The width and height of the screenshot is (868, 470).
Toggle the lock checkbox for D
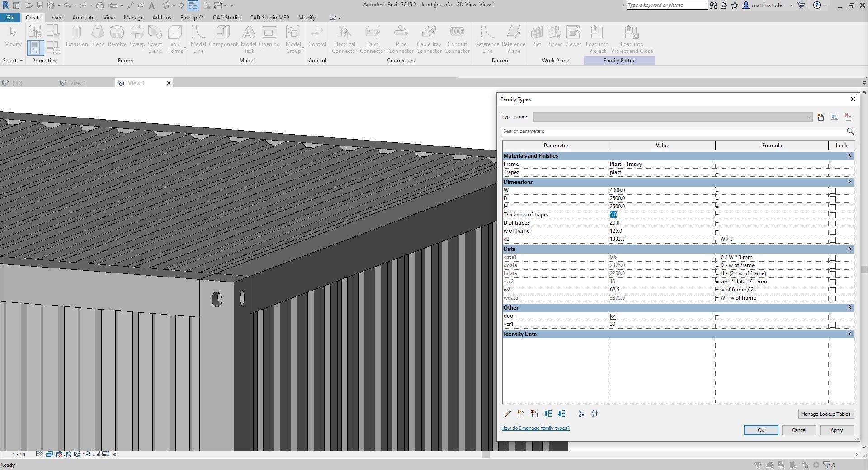(833, 199)
